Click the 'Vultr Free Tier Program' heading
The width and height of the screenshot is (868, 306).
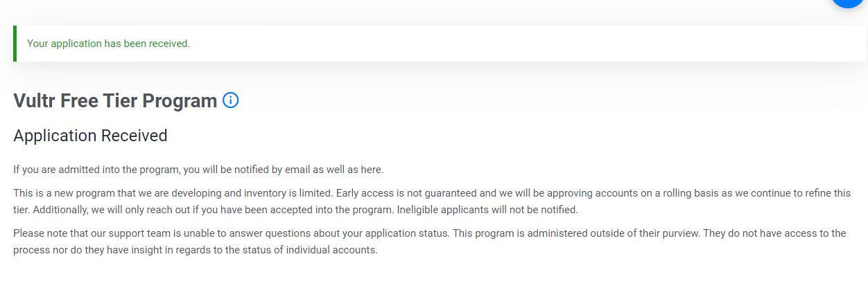click(x=115, y=100)
